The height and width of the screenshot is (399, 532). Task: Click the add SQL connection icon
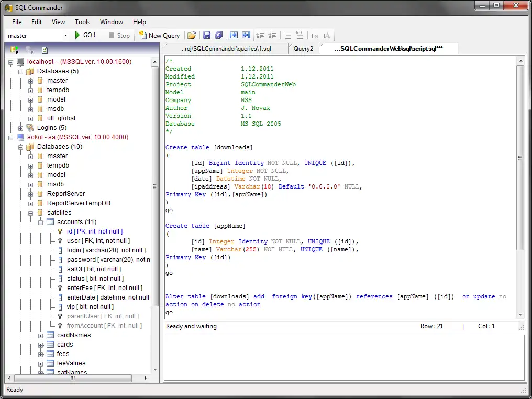[x=15, y=50]
